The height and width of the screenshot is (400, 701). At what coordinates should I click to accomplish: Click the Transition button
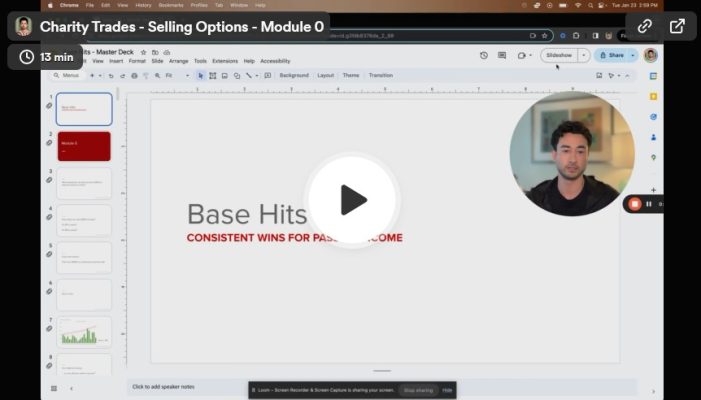coord(381,76)
